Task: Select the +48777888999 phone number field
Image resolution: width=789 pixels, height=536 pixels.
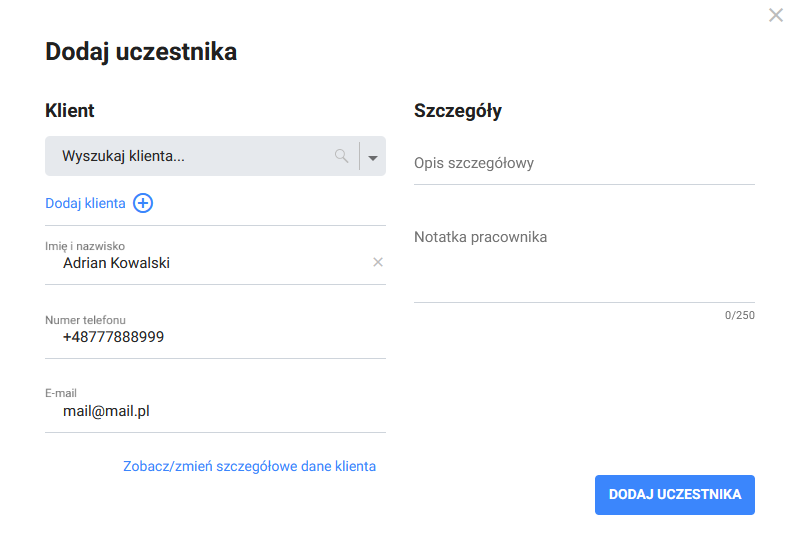Action: 113,337
